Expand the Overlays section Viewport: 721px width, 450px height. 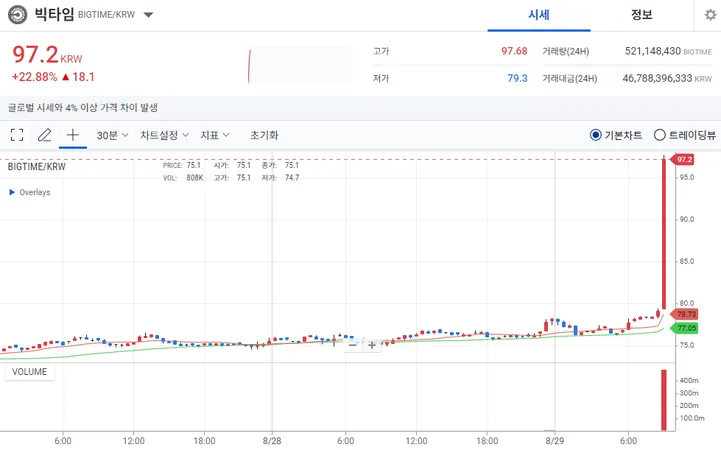30,192
